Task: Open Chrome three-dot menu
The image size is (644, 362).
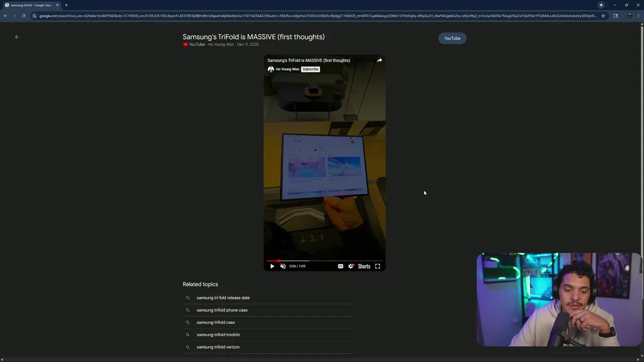Action: (638, 16)
